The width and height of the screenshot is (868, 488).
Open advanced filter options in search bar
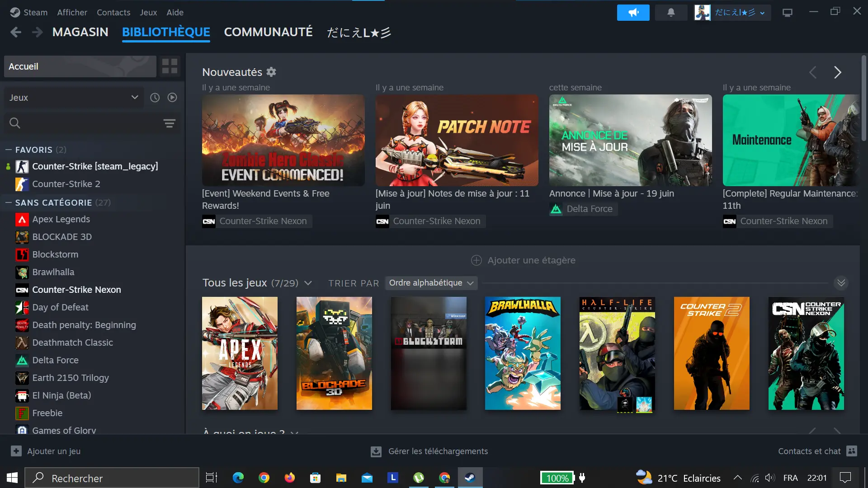tap(169, 123)
